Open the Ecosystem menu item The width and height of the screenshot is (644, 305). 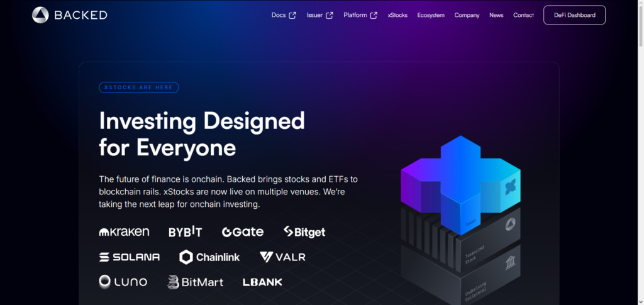431,15
